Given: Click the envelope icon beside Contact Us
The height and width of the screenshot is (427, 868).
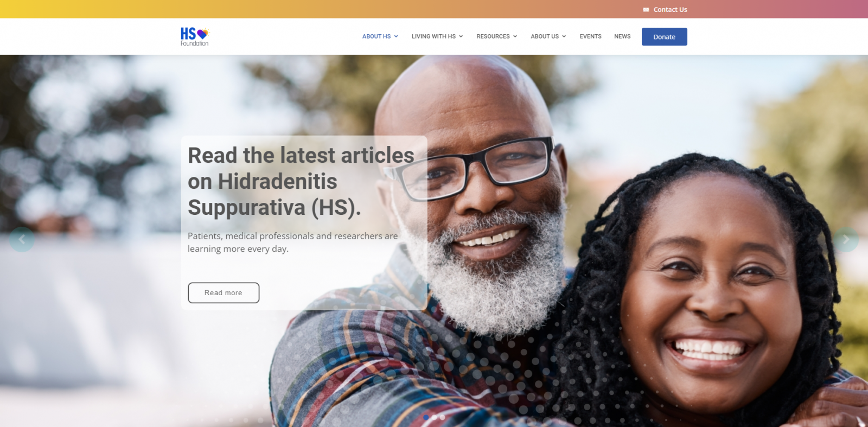Looking at the screenshot, I should click(x=646, y=10).
